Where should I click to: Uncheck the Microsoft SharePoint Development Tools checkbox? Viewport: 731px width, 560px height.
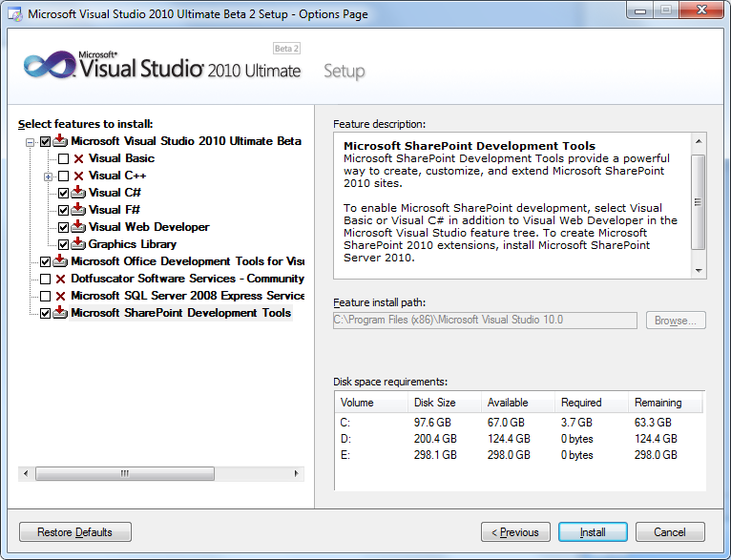[45, 314]
